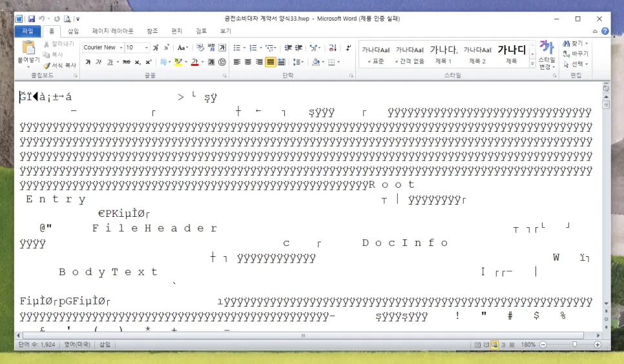Viewport: 624px width, 364px height.
Task: Align text right
Action: pyautogui.click(x=259, y=62)
